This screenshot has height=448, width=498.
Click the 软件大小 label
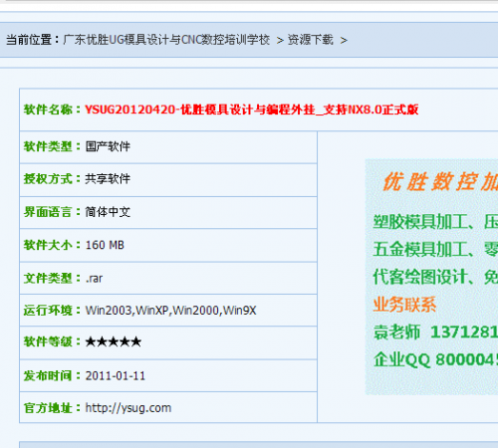point(52,245)
